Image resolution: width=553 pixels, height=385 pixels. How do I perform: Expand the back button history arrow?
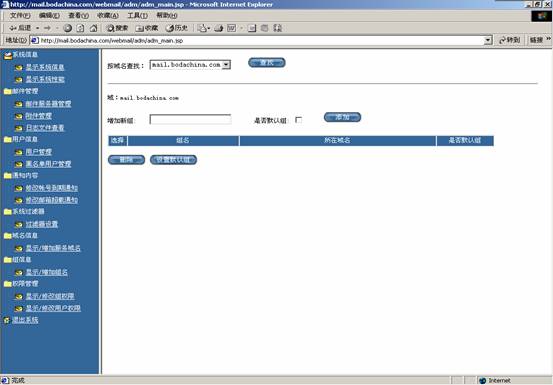click(37, 28)
